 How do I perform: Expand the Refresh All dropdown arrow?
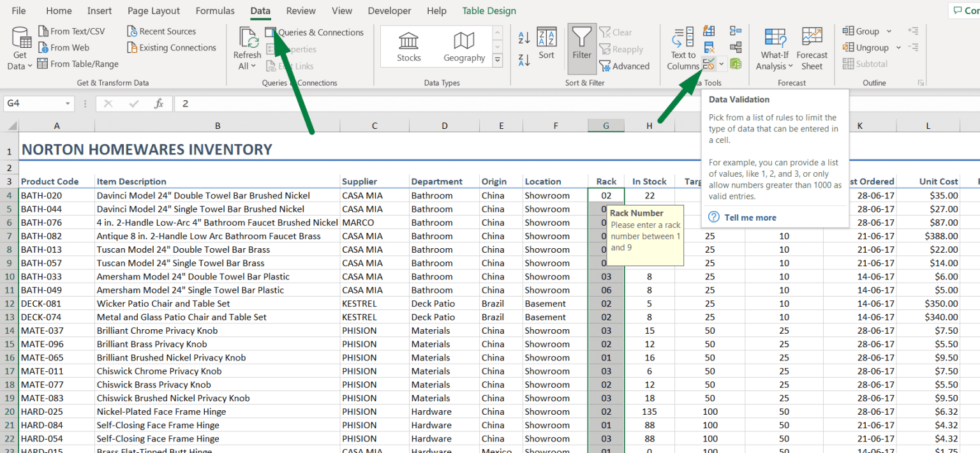click(x=253, y=66)
